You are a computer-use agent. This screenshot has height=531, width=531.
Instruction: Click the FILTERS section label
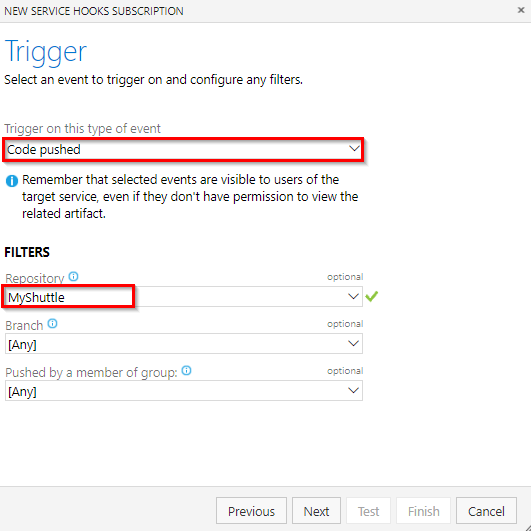tap(27, 252)
